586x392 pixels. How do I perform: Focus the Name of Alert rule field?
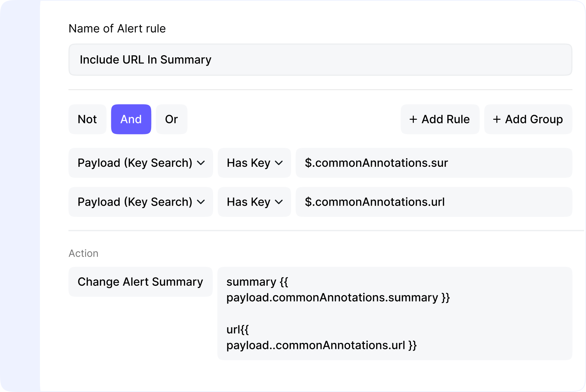coord(320,60)
